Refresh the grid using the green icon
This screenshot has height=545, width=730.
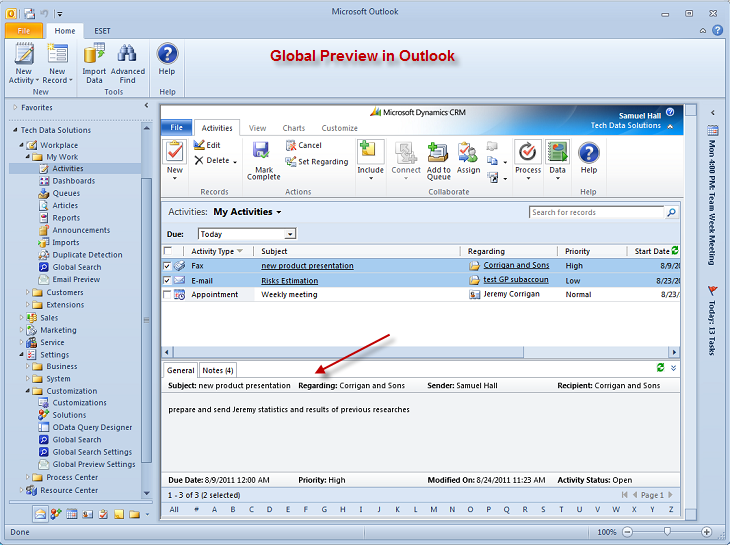675,250
